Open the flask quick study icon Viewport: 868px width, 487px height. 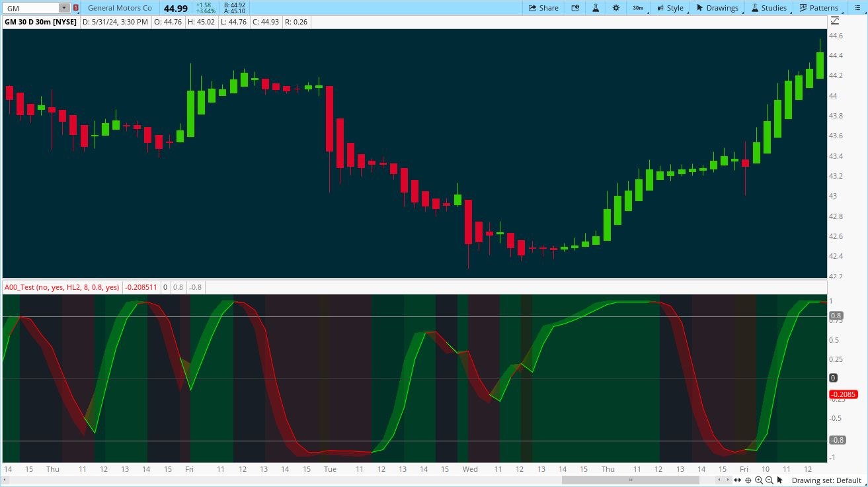596,8
